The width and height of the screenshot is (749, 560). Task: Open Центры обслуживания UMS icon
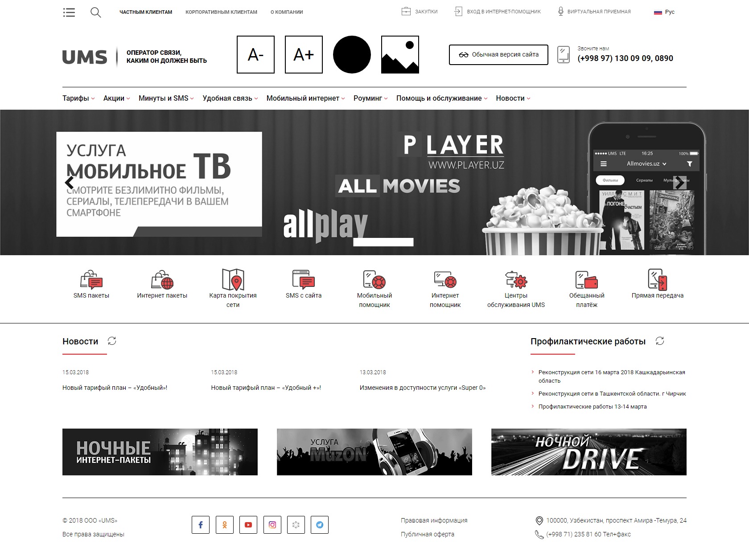click(x=516, y=280)
